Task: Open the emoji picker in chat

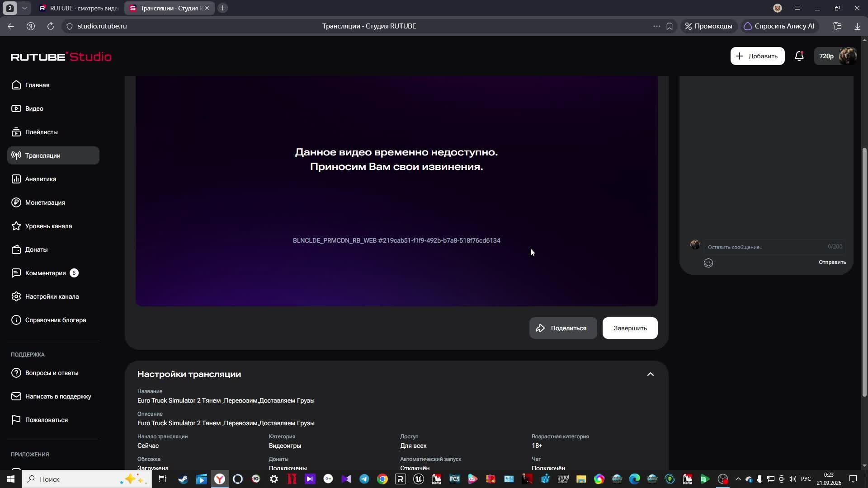Action: tap(708, 263)
